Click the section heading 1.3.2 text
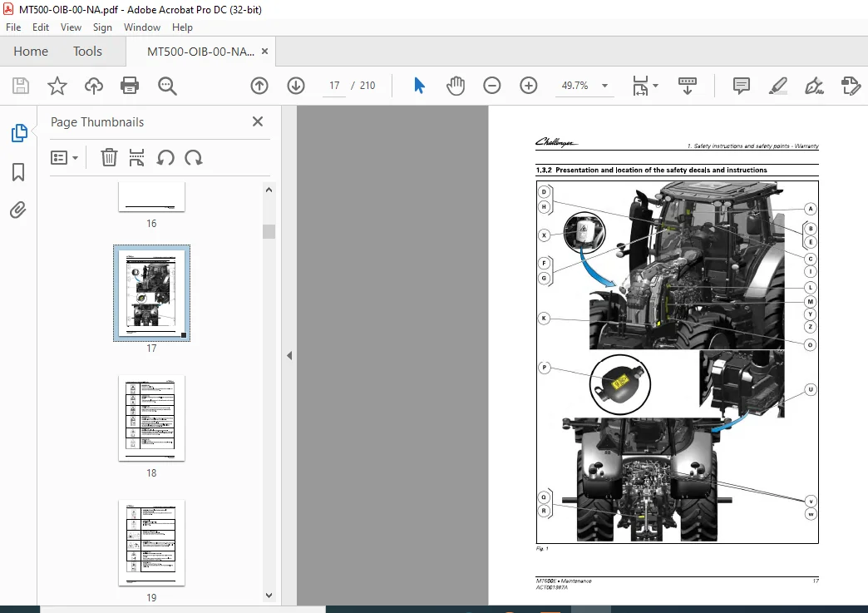868x613 pixels. [652, 170]
